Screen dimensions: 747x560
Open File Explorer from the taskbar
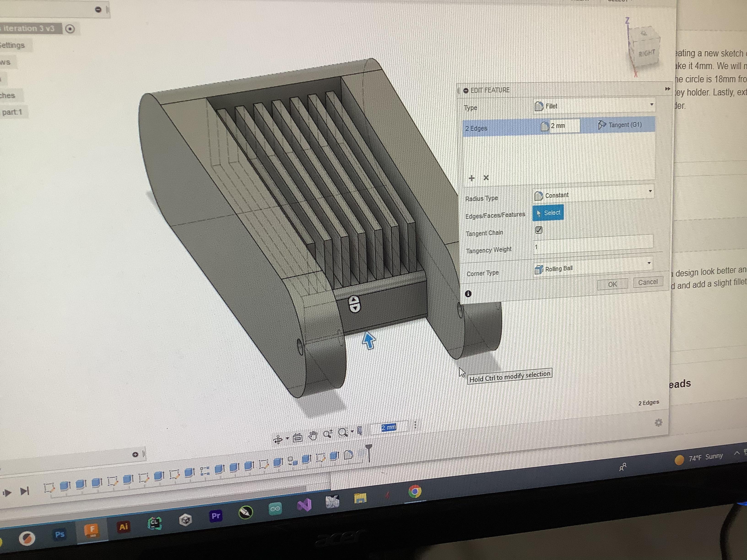(360, 498)
